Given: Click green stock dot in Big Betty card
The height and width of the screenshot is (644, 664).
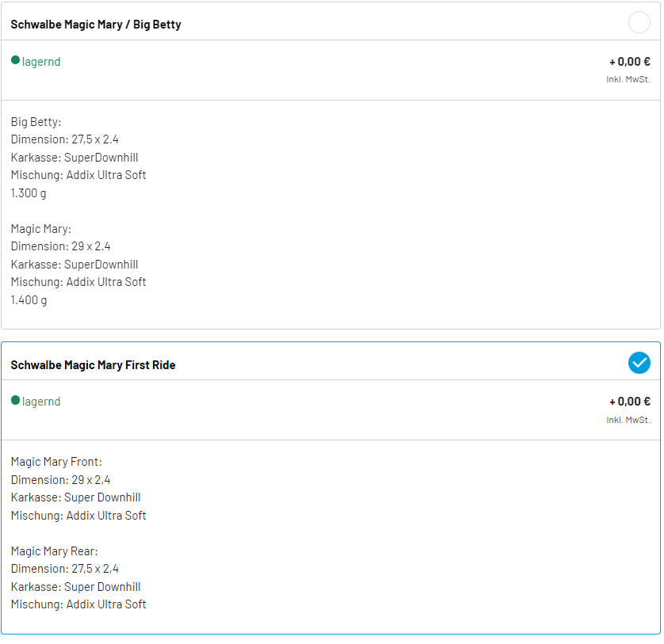Looking at the screenshot, I should point(15,60).
